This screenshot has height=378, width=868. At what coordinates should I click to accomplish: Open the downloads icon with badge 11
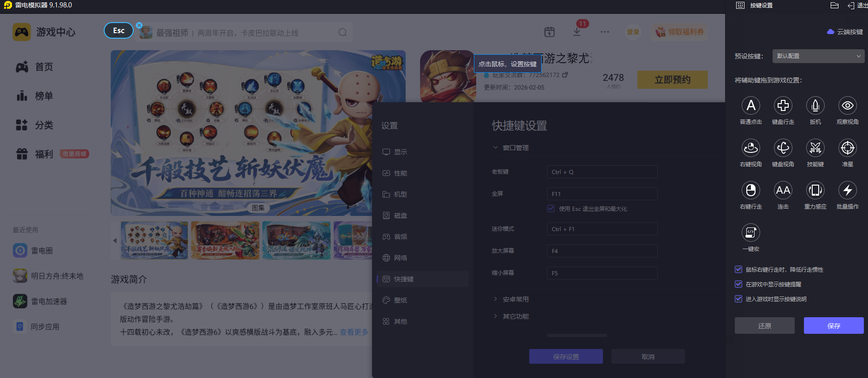click(x=577, y=32)
